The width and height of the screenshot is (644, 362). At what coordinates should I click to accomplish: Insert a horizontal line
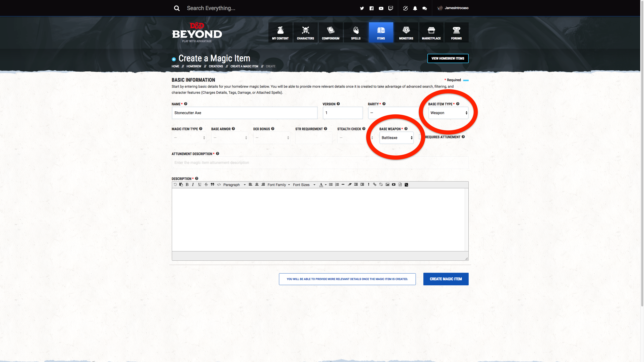click(343, 185)
